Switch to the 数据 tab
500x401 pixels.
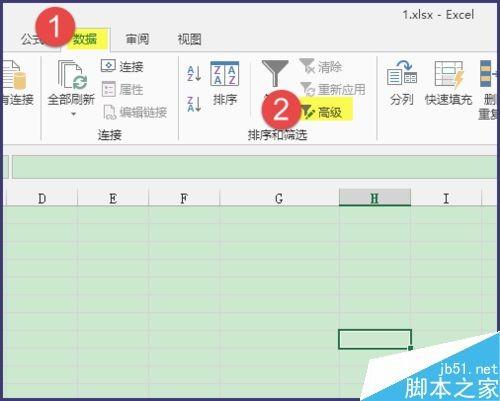[x=85, y=39]
